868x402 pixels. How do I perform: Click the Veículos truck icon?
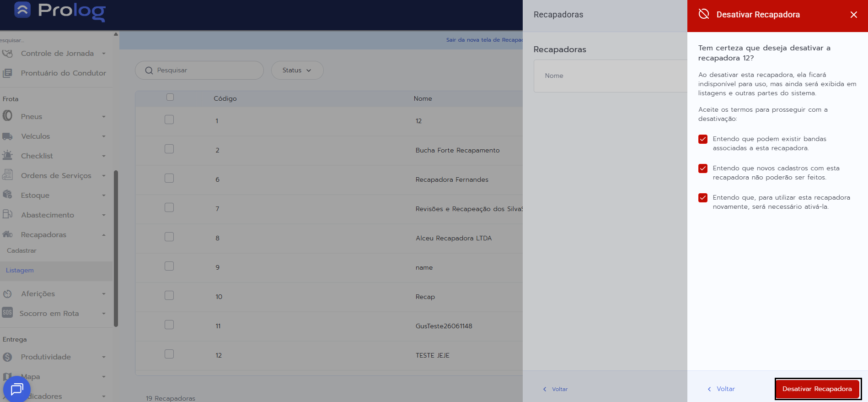tap(7, 136)
